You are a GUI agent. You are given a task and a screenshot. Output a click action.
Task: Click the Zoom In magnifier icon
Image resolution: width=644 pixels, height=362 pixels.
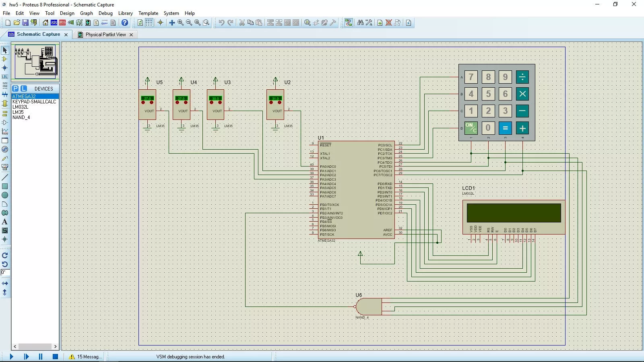180,23
